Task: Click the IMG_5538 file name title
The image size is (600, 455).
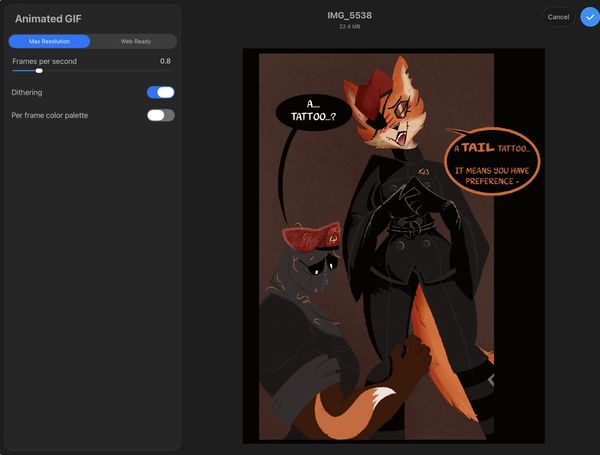Action: (x=349, y=15)
